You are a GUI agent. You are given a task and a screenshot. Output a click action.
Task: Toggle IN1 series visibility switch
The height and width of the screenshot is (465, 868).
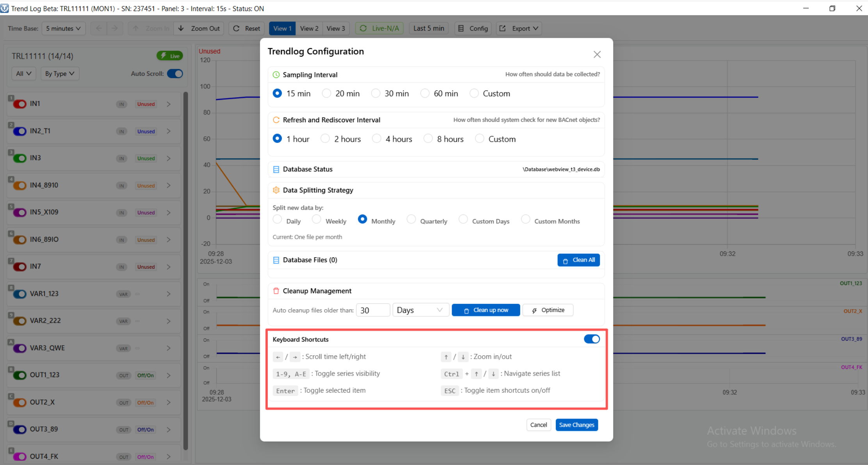pyautogui.click(x=20, y=104)
